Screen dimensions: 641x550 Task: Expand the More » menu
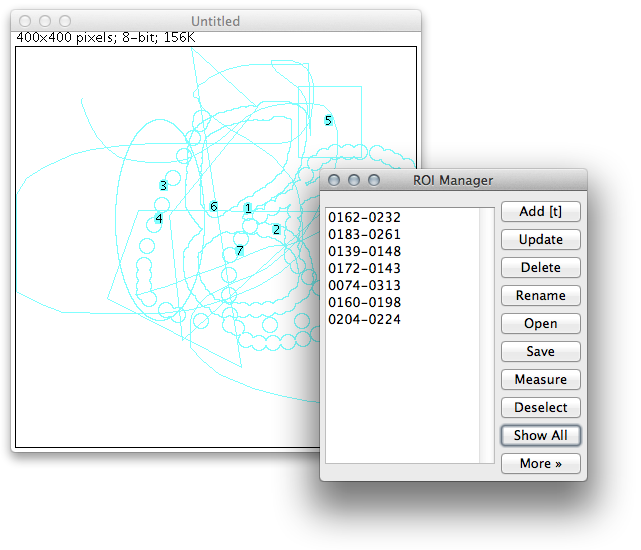pos(540,463)
